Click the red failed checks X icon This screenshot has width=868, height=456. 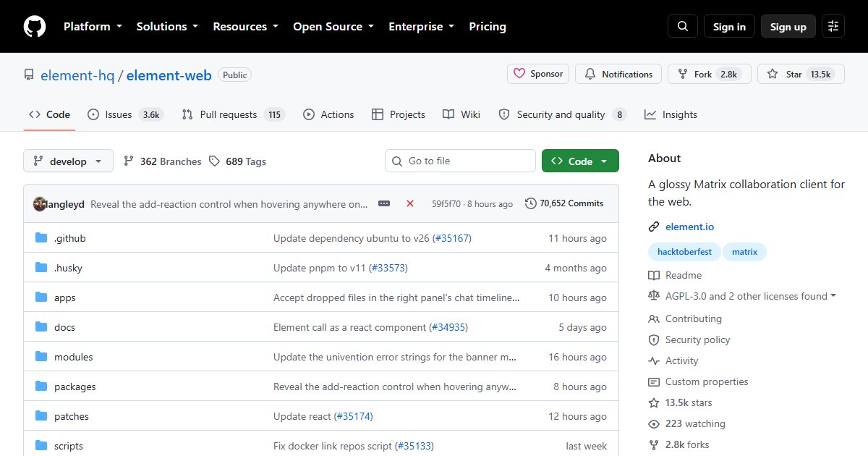410,204
